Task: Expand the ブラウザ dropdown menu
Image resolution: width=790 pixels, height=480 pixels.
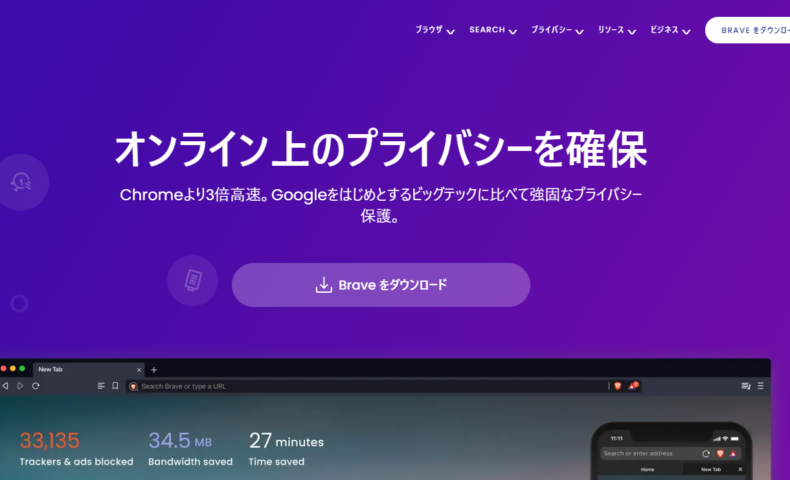Action: 435,30
